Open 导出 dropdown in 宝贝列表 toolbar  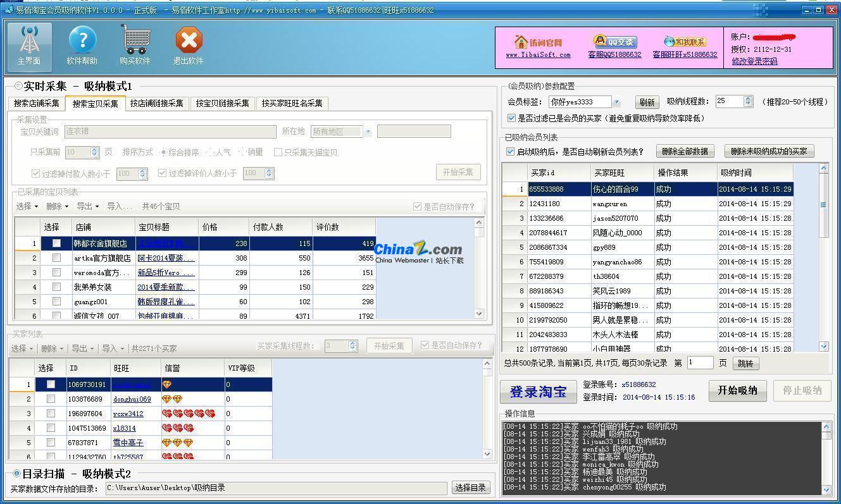88,207
